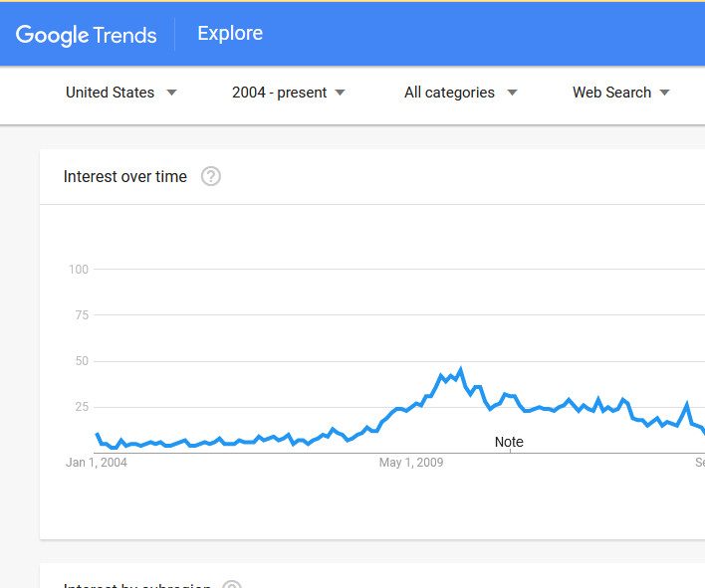Image resolution: width=705 pixels, height=588 pixels.
Task: Click the 100 value on the y-axis
Action: 79,270
